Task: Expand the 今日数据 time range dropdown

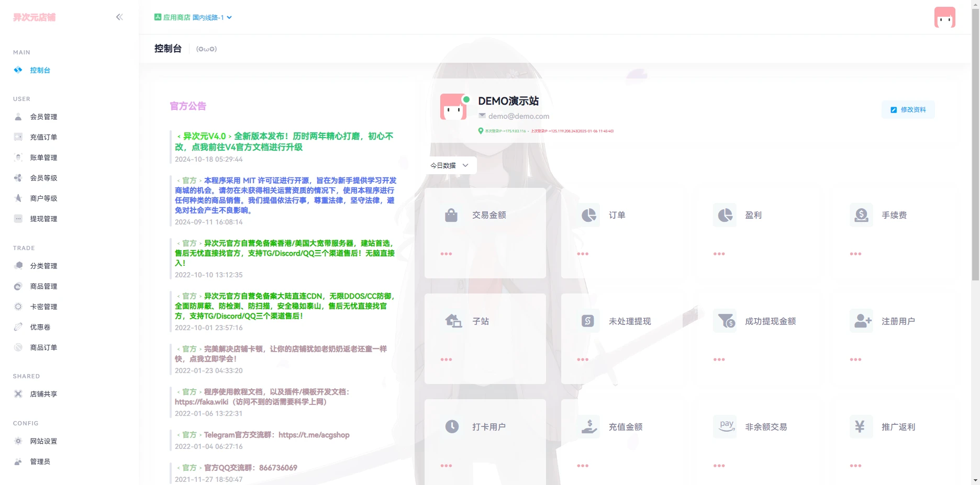Action: point(450,165)
